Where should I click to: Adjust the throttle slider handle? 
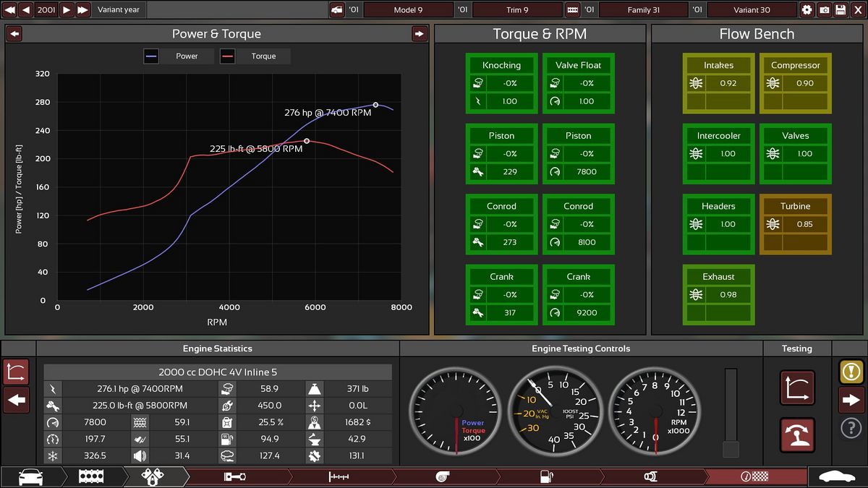[x=731, y=449]
